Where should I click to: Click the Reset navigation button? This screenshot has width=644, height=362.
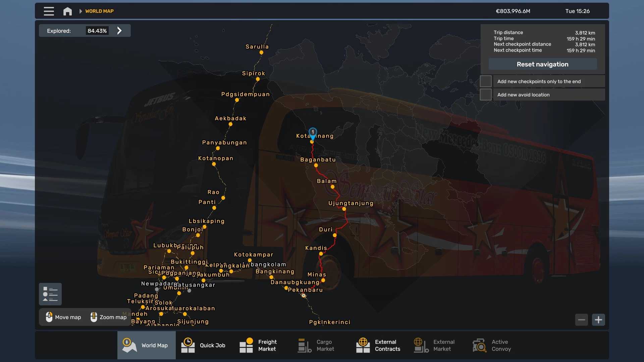pos(542,64)
